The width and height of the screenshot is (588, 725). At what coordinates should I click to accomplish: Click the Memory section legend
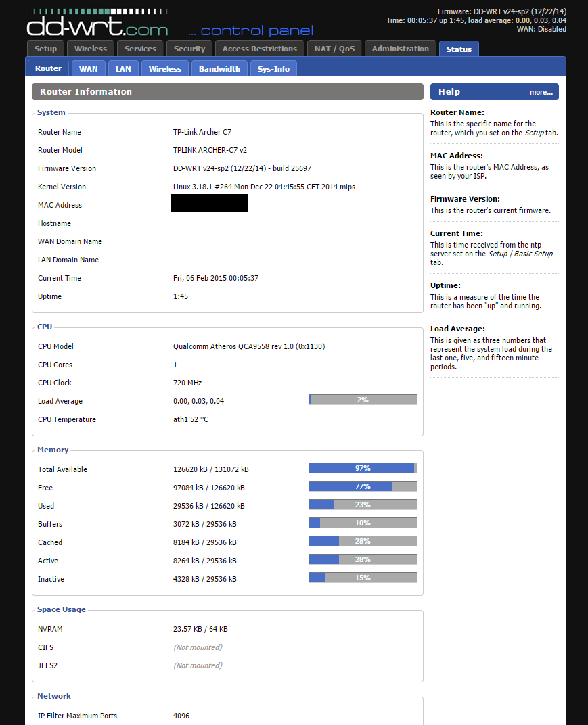(x=53, y=450)
